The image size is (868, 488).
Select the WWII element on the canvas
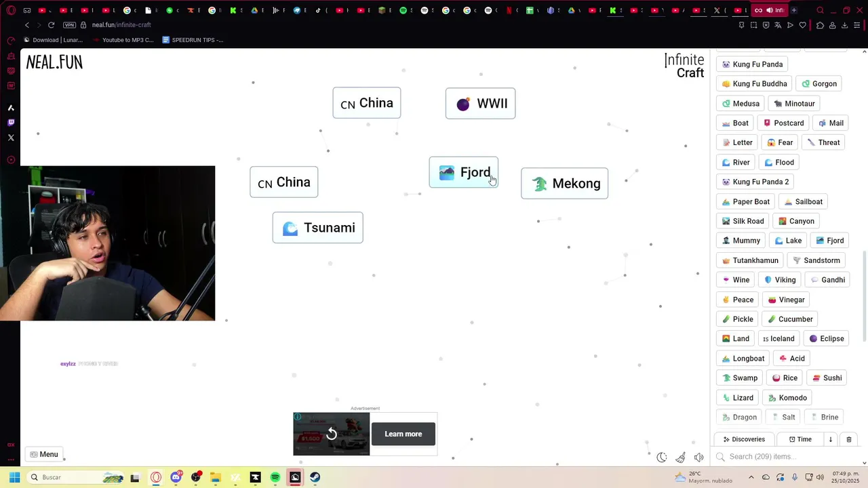(x=480, y=104)
